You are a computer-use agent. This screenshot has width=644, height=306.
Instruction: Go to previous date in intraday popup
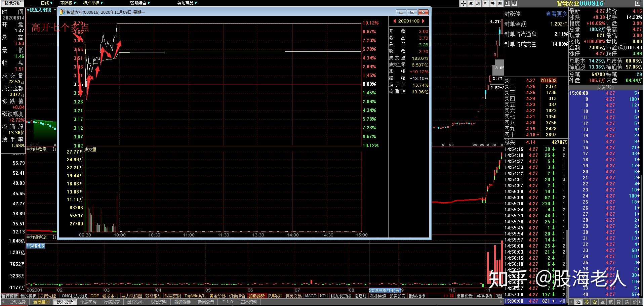click(x=394, y=21)
